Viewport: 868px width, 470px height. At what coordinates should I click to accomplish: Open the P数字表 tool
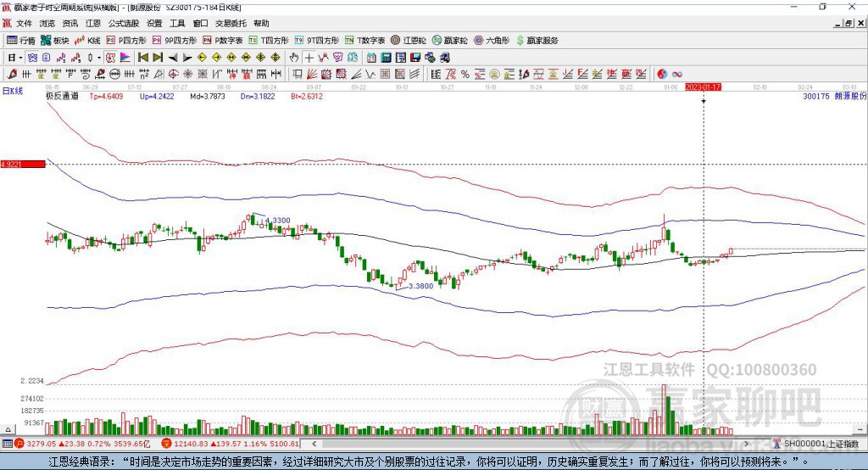tap(223, 41)
